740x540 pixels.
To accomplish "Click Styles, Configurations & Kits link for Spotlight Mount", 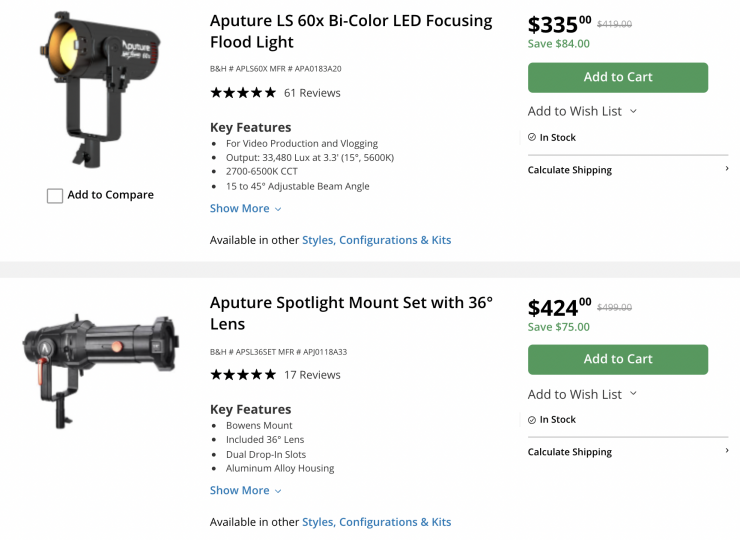I will (376, 522).
